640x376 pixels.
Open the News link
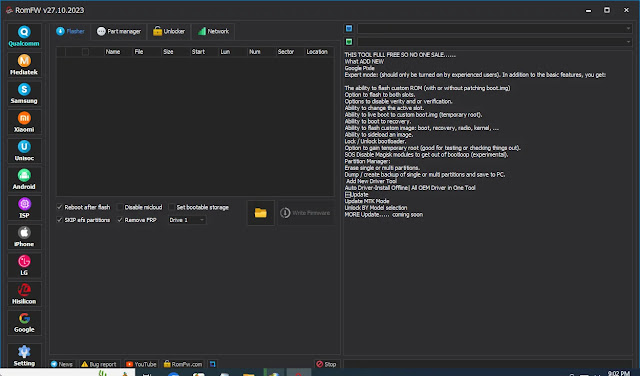point(62,364)
